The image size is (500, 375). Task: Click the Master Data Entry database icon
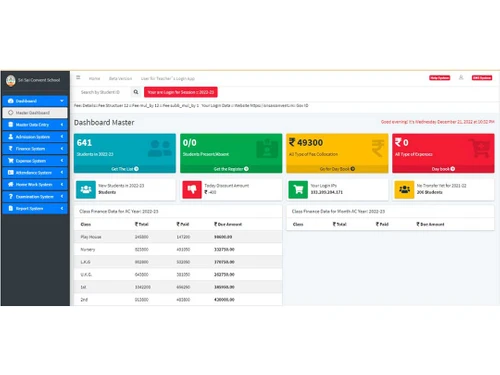[11, 125]
